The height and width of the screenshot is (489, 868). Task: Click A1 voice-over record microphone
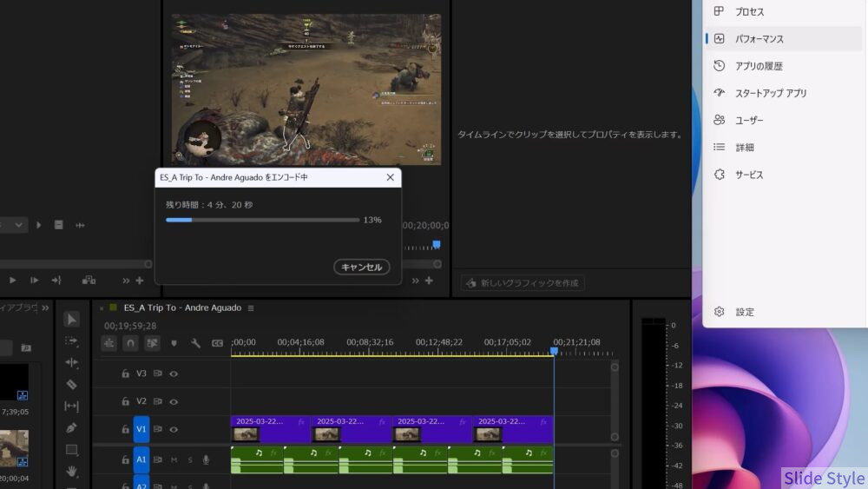206,459
